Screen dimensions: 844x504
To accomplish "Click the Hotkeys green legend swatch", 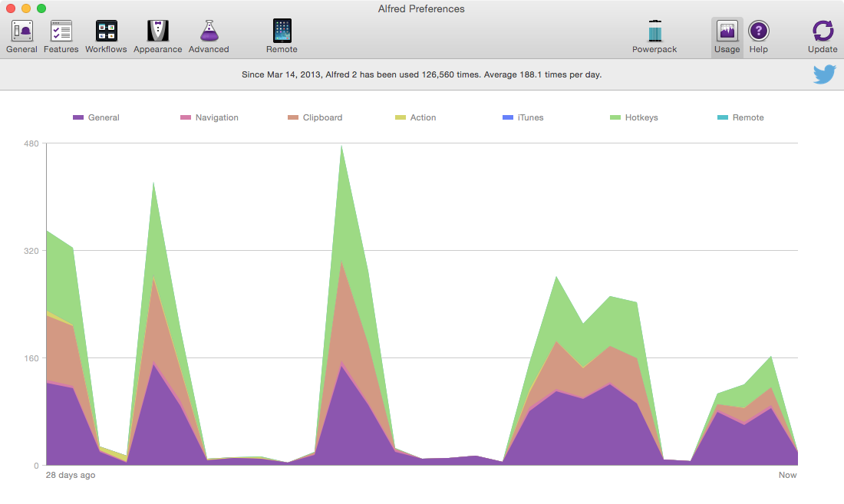I will 615,117.
